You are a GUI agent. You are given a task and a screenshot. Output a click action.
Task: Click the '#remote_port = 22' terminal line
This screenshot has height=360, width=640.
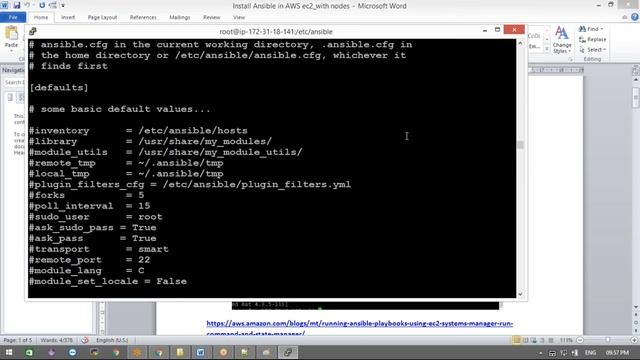click(89, 260)
